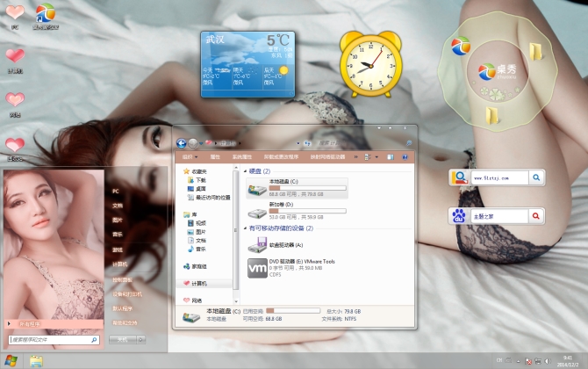Click the change view icon in toolbar

[368, 157]
